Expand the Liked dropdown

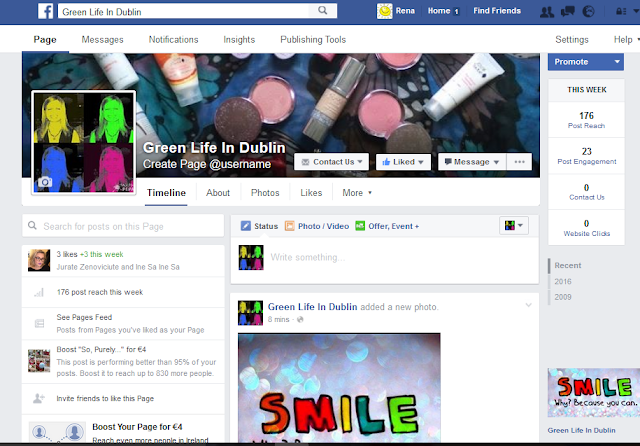point(421,162)
